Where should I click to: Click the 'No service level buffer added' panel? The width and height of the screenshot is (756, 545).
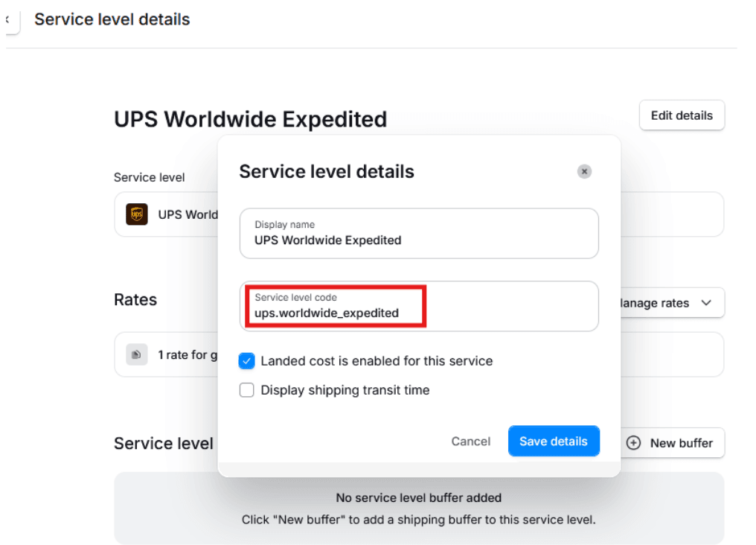point(418,508)
